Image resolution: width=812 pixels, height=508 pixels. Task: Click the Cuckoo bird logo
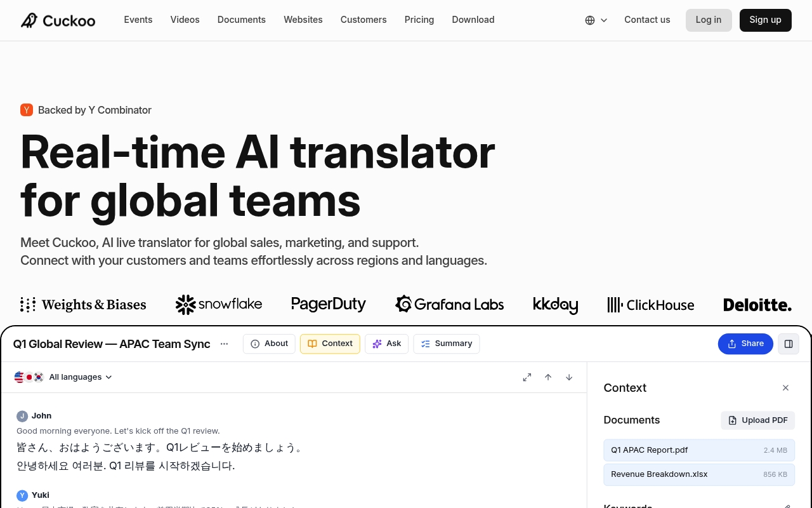[x=29, y=20]
